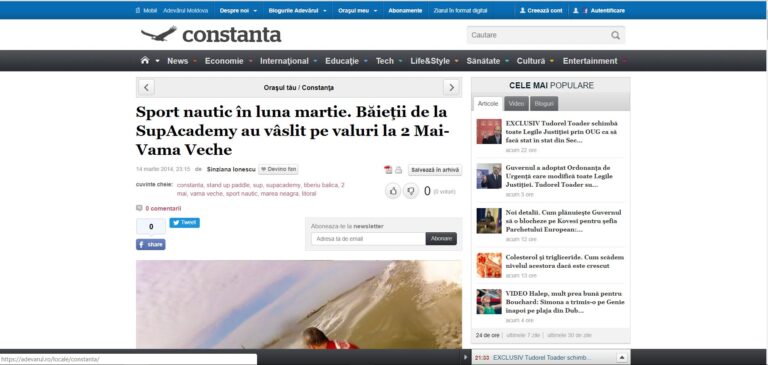The width and height of the screenshot is (768, 365).
Task: Open the Sănătate menu
Action: (x=483, y=61)
